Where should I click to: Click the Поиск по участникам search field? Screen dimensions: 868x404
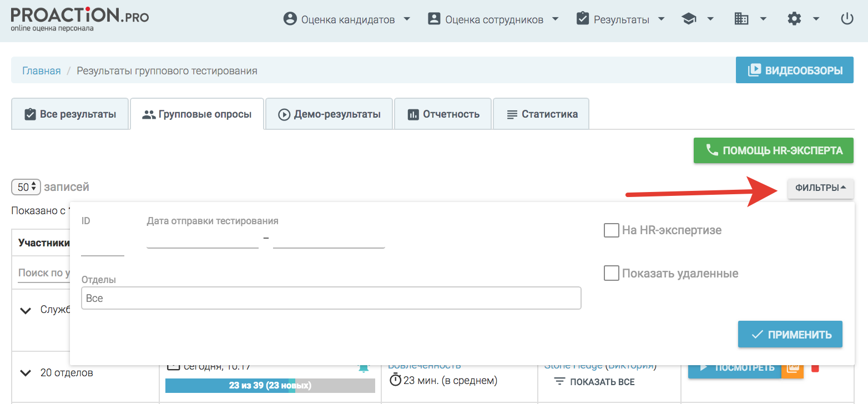click(44, 273)
